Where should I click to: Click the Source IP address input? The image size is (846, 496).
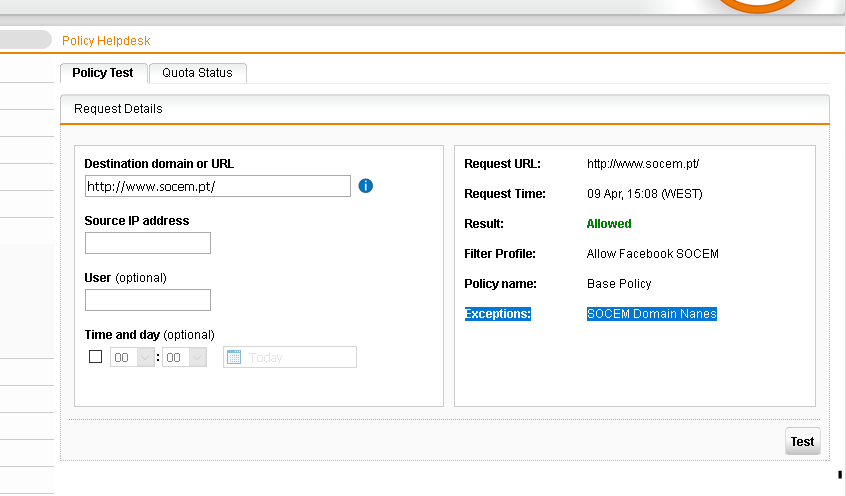tap(148, 243)
